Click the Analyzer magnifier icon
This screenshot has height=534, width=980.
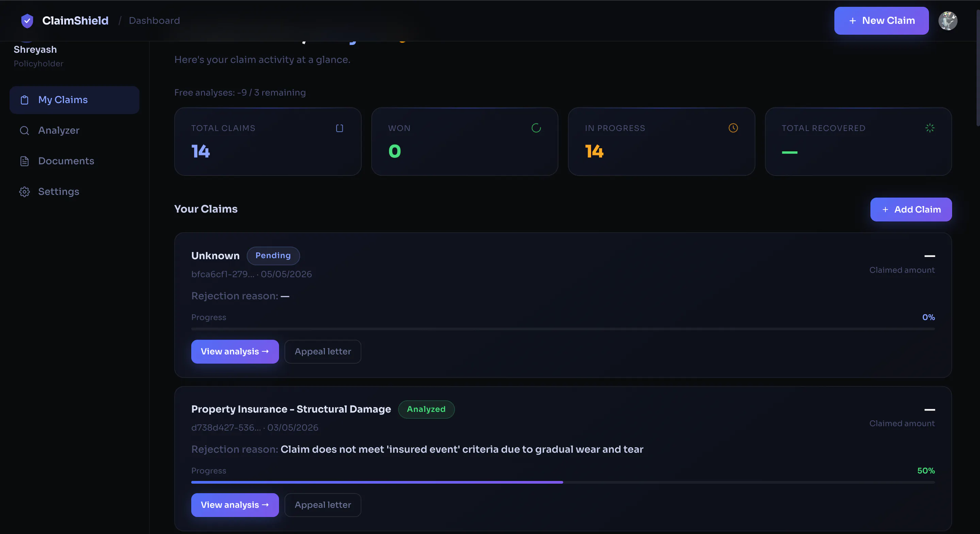[24, 131]
